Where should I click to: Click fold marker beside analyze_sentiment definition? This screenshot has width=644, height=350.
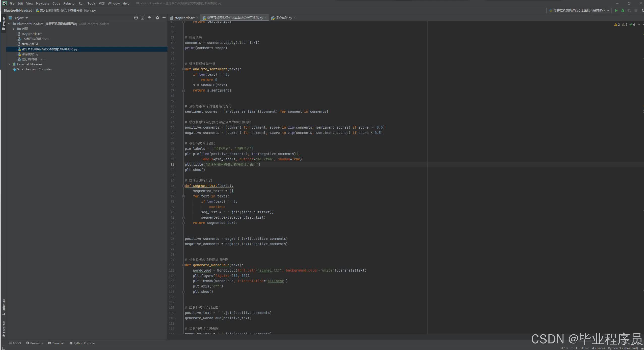pos(183,69)
